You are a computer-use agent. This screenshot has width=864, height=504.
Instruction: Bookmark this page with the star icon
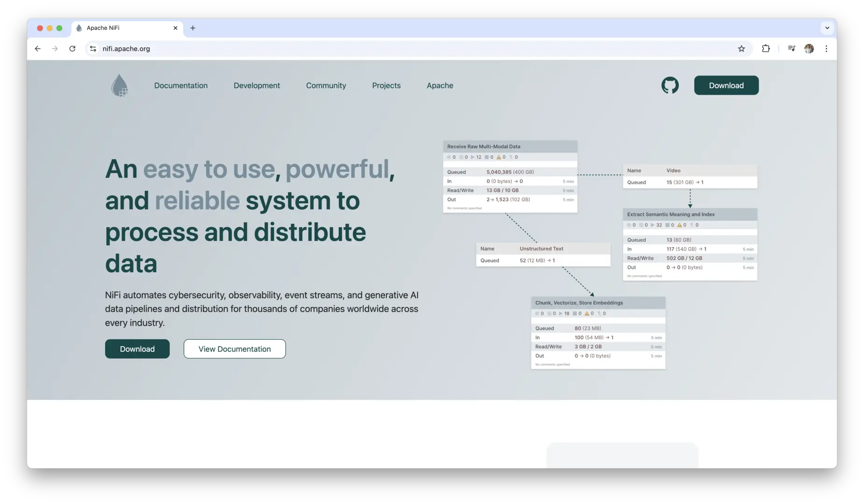click(x=741, y=49)
